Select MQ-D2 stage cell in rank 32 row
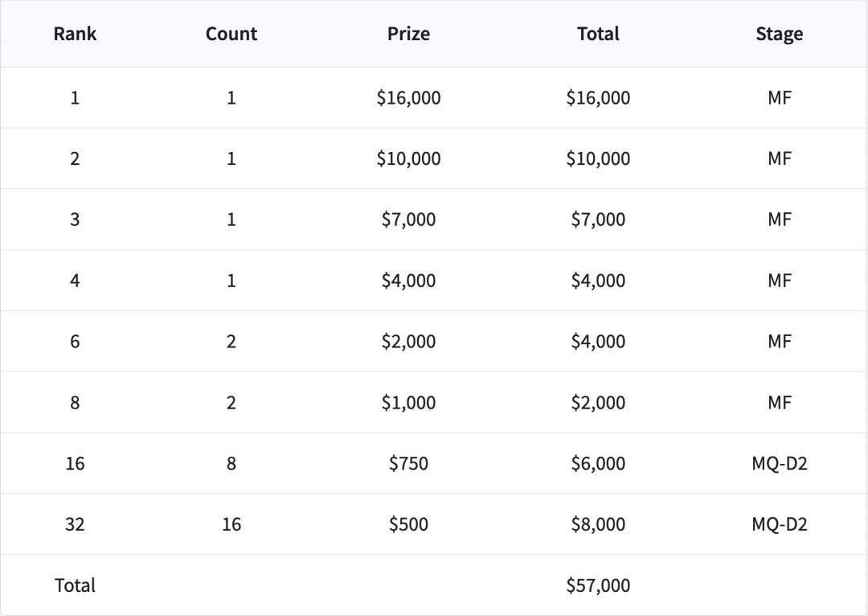 point(779,524)
